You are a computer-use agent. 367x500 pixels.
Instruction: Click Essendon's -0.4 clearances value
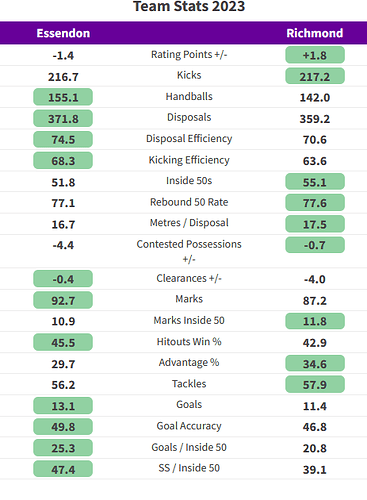click(63, 279)
